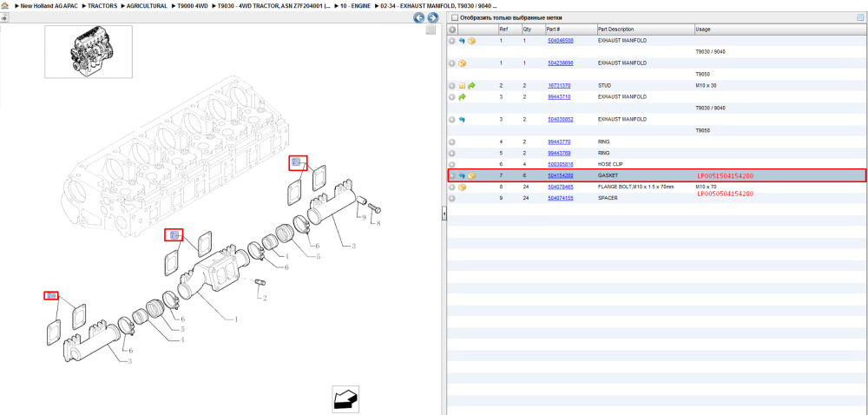Open part number link 504078465
Viewport: 868px width, 415px height.
click(x=560, y=187)
